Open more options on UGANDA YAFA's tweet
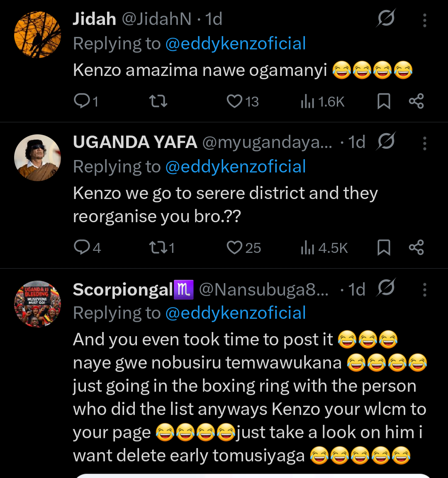Screen dimensions: 448x478 (x=424, y=143)
